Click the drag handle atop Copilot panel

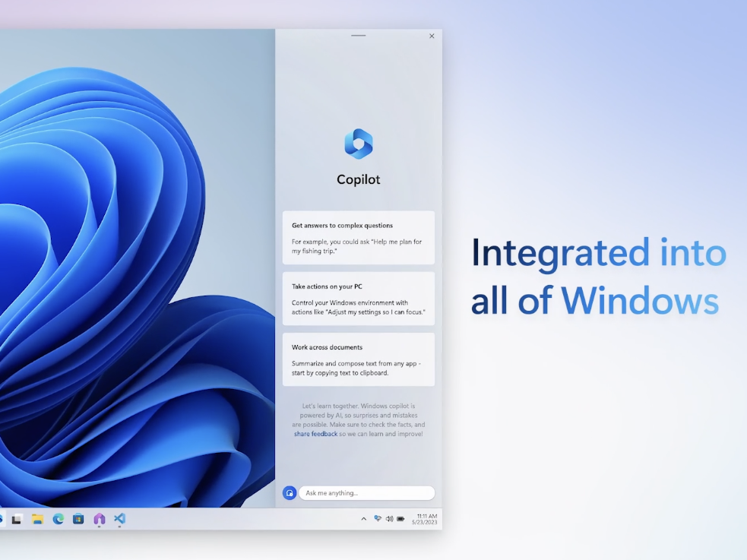point(358,35)
